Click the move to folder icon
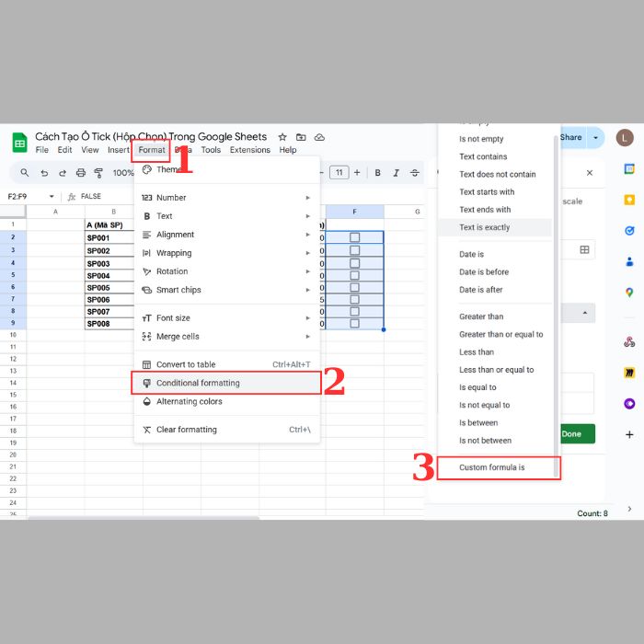The height and width of the screenshot is (644, 644). tap(301, 137)
